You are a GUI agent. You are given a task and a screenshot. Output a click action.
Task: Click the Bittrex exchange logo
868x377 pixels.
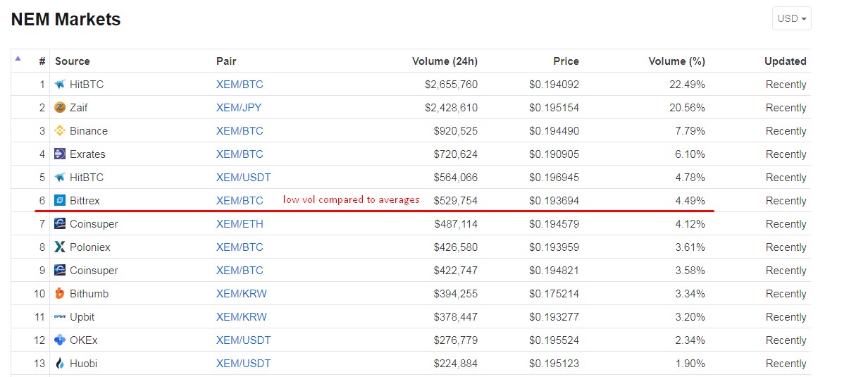coord(60,201)
